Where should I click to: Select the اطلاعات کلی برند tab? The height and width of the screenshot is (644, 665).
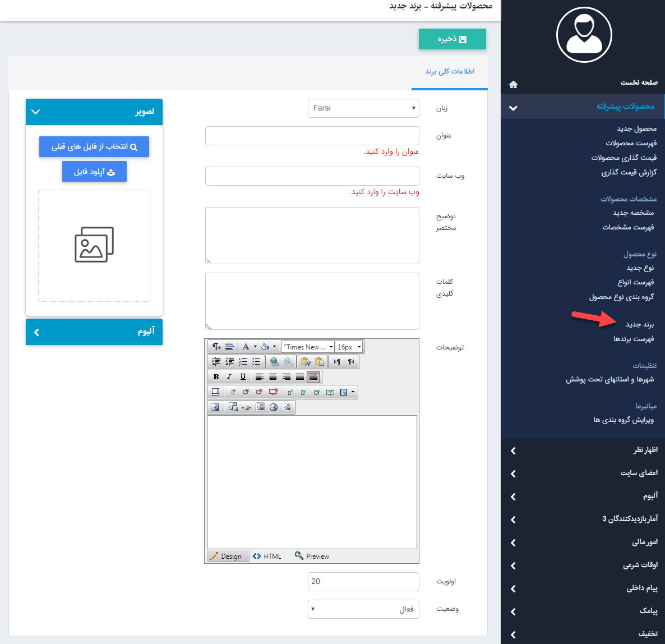pos(449,72)
